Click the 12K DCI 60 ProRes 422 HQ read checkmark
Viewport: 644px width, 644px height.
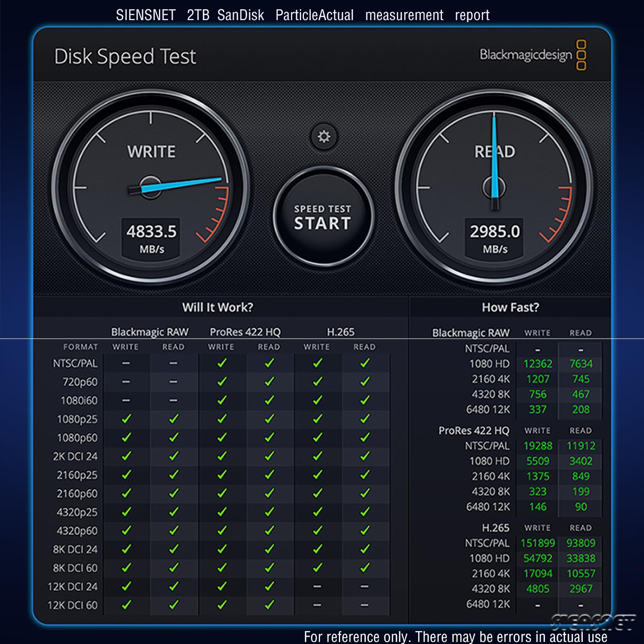tap(269, 605)
